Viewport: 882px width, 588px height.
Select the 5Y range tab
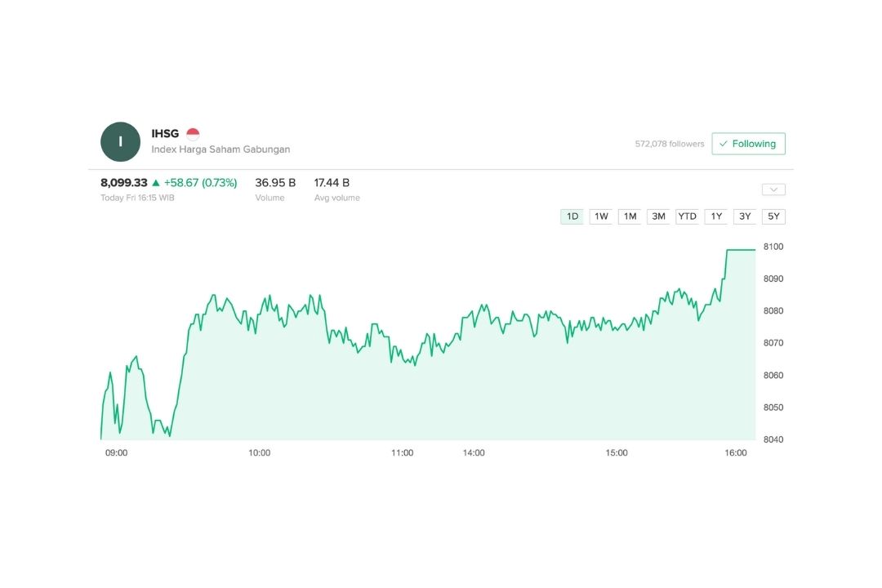coord(773,216)
